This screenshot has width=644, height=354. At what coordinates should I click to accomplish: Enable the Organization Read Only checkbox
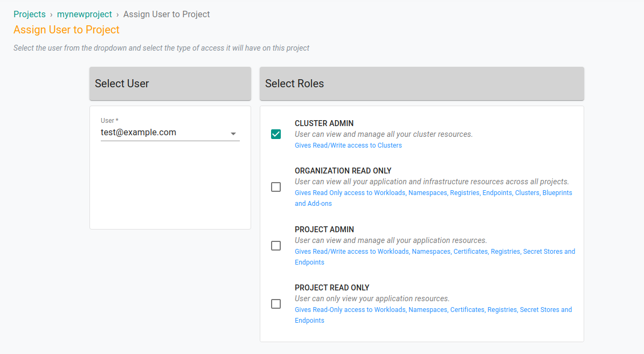pos(276,187)
